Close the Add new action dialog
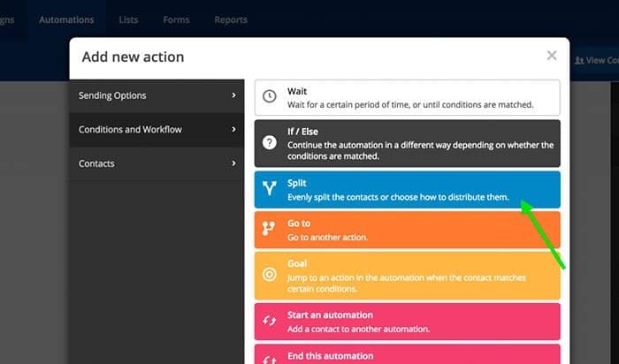Image resolution: width=619 pixels, height=364 pixels. 552,56
